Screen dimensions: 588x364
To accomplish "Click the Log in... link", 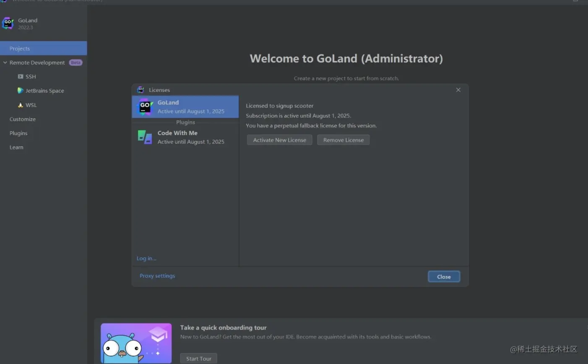I will coord(146,258).
